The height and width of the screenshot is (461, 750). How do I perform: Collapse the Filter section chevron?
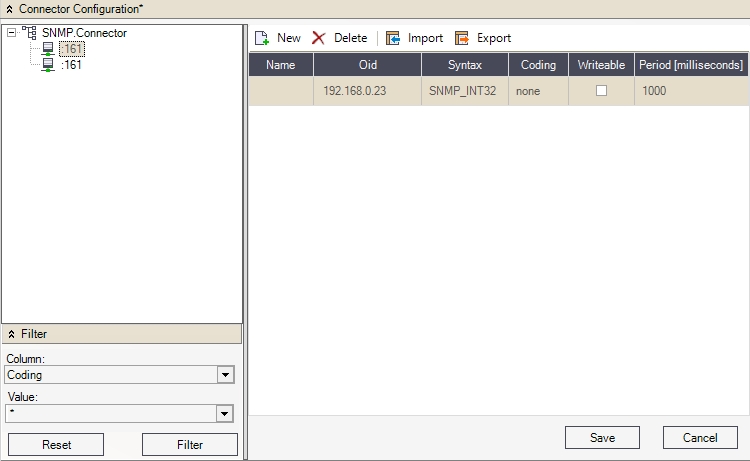click(x=11, y=334)
